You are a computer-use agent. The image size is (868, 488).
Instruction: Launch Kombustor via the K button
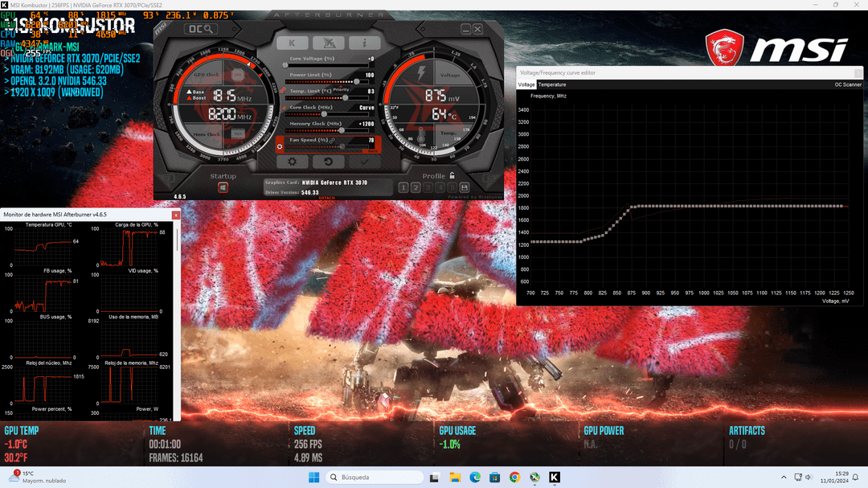click(292, 43)
